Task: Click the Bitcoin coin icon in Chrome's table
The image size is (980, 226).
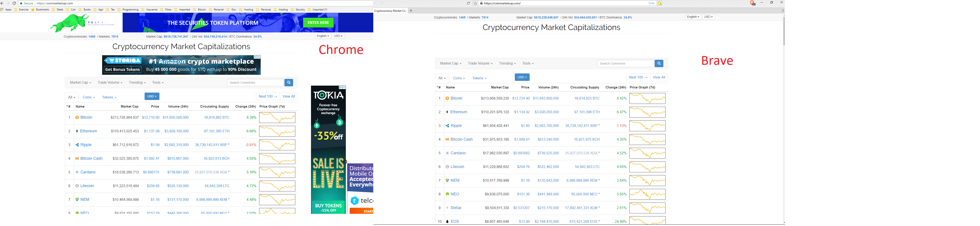Action: (x=77, y=118)
